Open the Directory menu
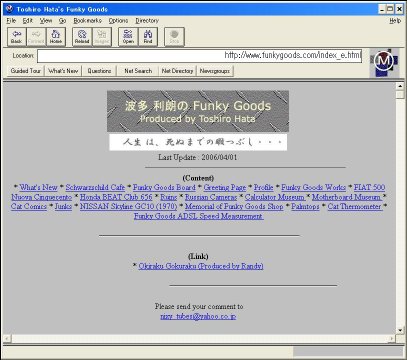The width and height of the screenshot is (407, 360). [x=147, y=21]
